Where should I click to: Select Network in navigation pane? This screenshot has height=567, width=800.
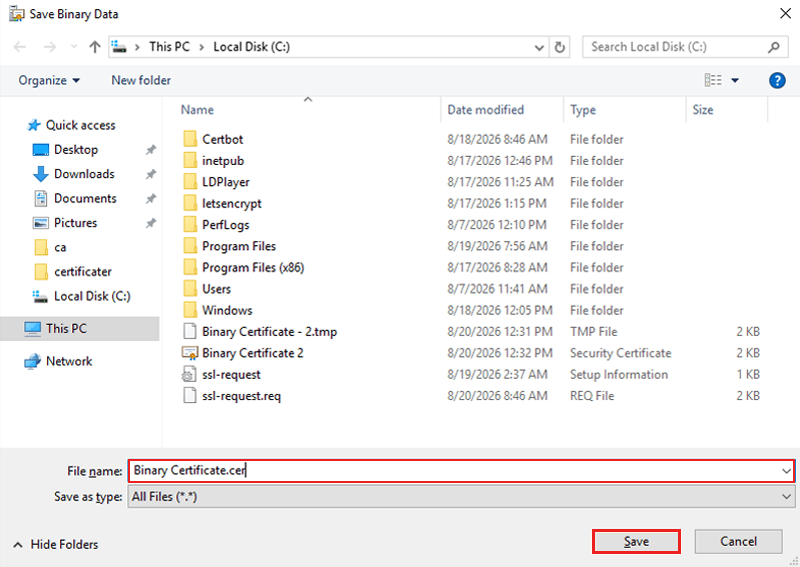point(58,361)
